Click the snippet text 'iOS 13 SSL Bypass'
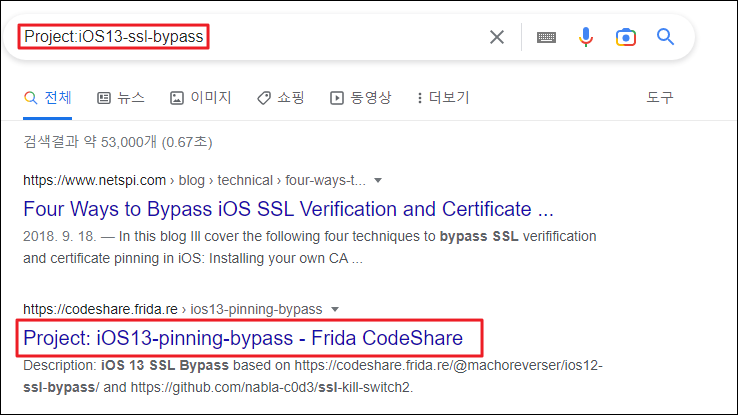This screenshot has height=415, width=738. [165, 365]
